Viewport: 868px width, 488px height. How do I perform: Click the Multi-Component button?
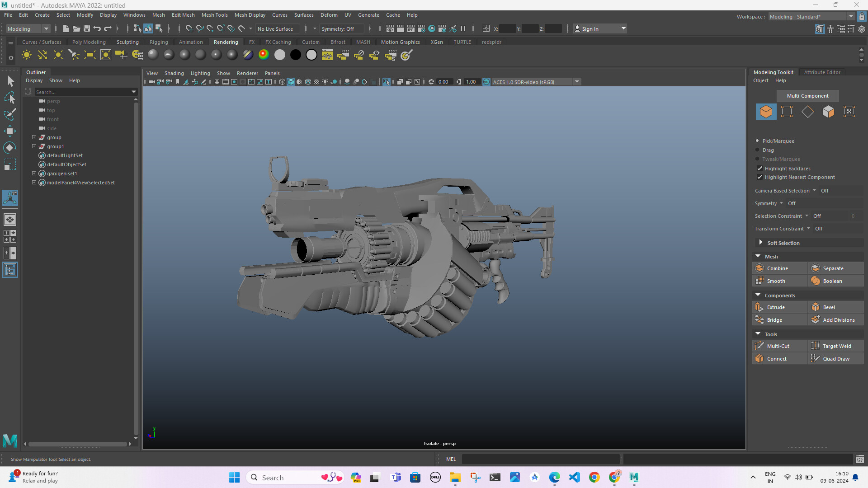pos(807,96)
